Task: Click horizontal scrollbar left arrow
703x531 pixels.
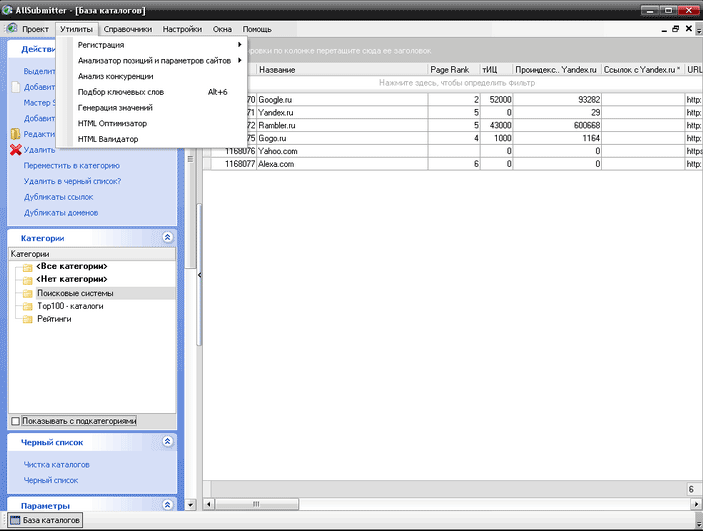Action: (x=208, y=504)
